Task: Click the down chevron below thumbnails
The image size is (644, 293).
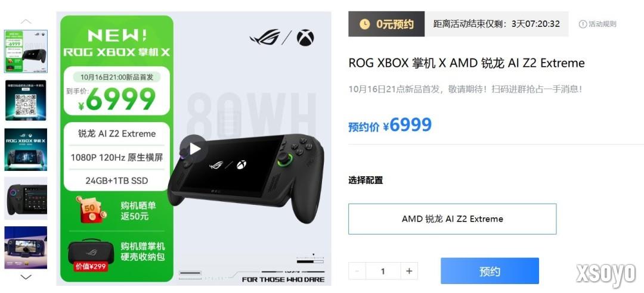Action: pos(26,278)
